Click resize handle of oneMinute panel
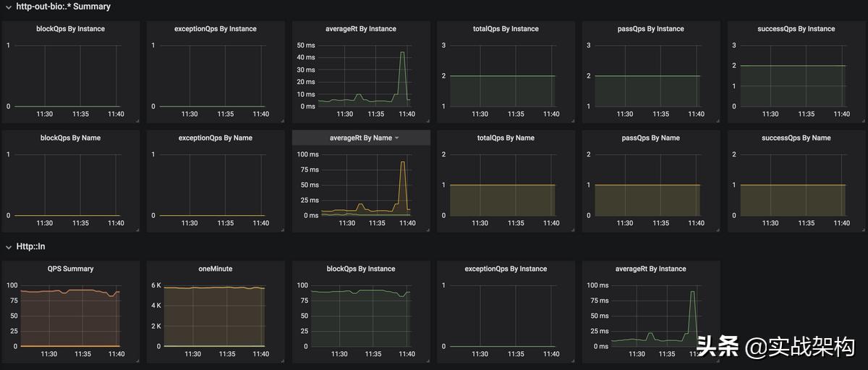Viewport: 868px width, 370px height. [x=281, y=360]
